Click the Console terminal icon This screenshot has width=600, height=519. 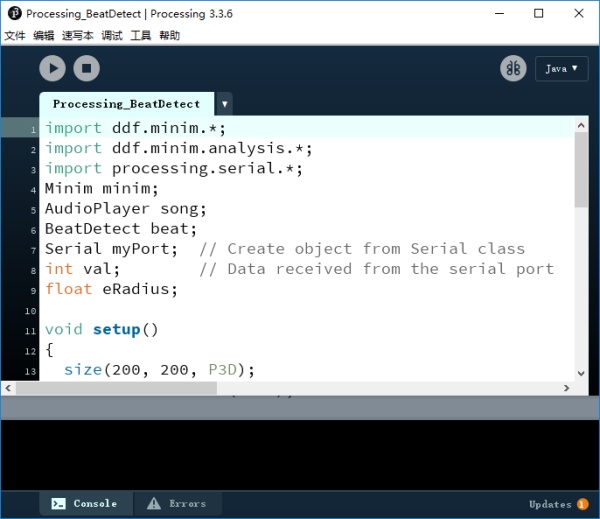59,504
